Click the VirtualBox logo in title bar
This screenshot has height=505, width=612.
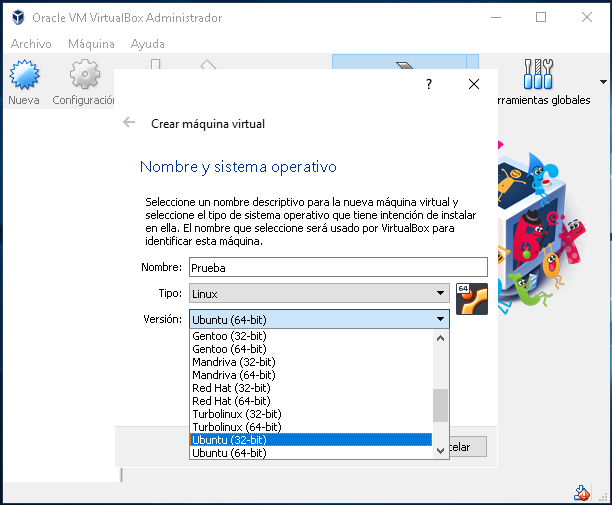click(x=18, y=18)
